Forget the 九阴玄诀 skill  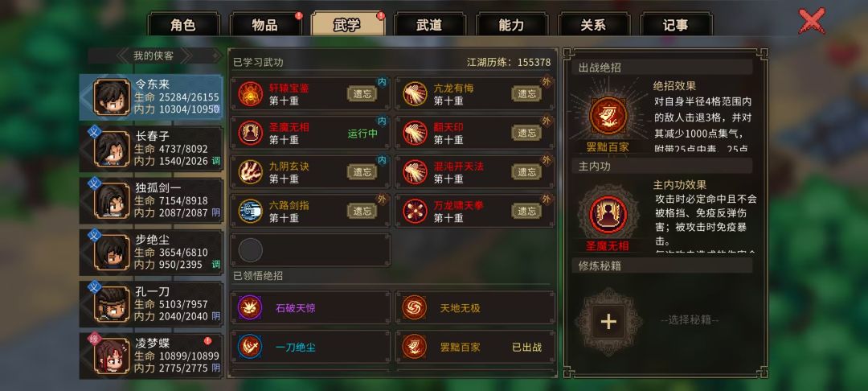pos(362,171)
